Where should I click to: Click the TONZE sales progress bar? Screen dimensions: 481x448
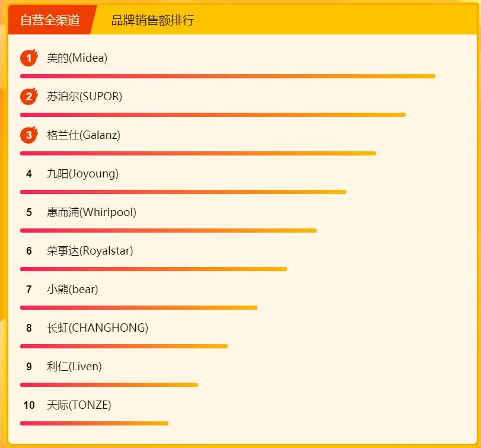click(94, 423)
